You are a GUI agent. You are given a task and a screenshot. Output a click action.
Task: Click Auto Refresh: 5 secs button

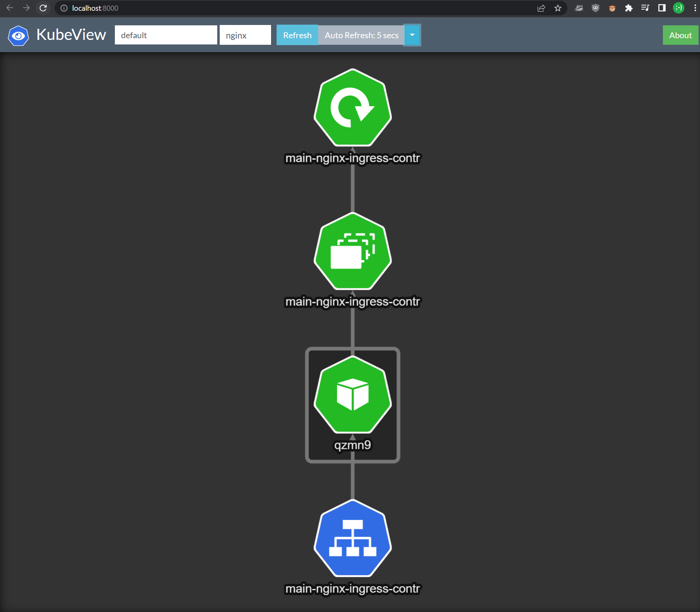(361, 35)
